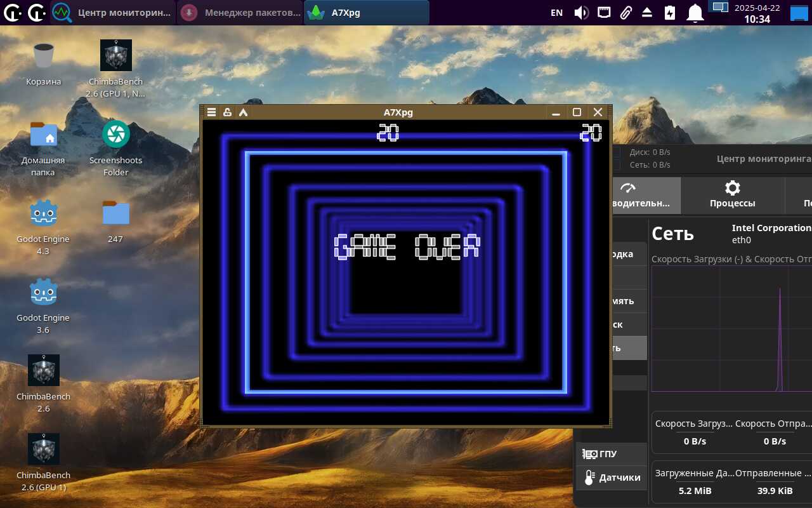812x508 pixels.
Task: Select the ChimbaBench 2.6 (GPU 1) desktop icon
Action: point(43,463)
